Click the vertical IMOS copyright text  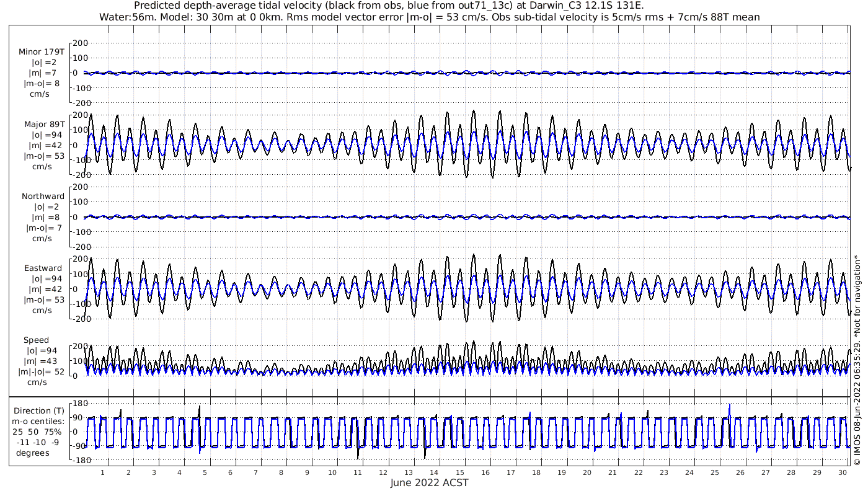(857, 360)
